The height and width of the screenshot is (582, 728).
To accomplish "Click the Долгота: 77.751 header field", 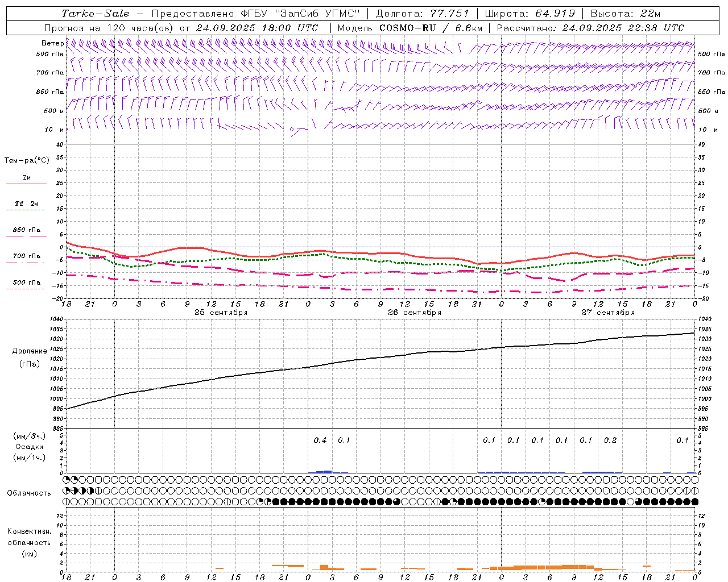I will 423,14.
